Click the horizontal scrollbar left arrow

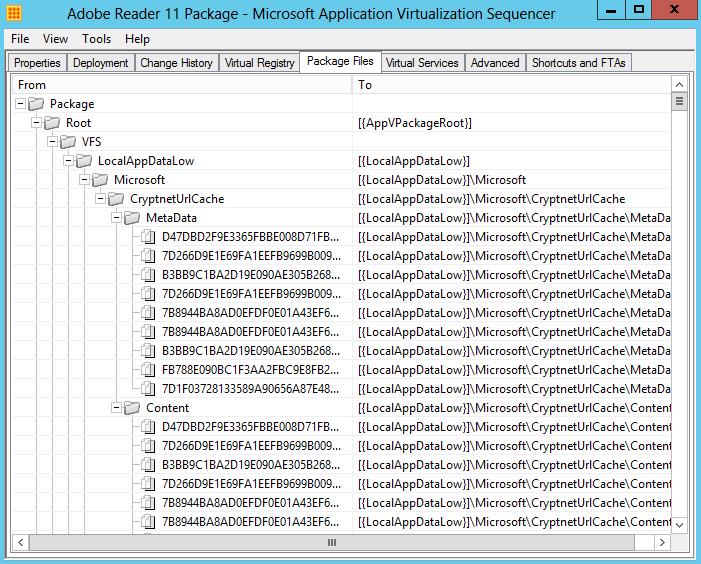(x=21, y=543)
